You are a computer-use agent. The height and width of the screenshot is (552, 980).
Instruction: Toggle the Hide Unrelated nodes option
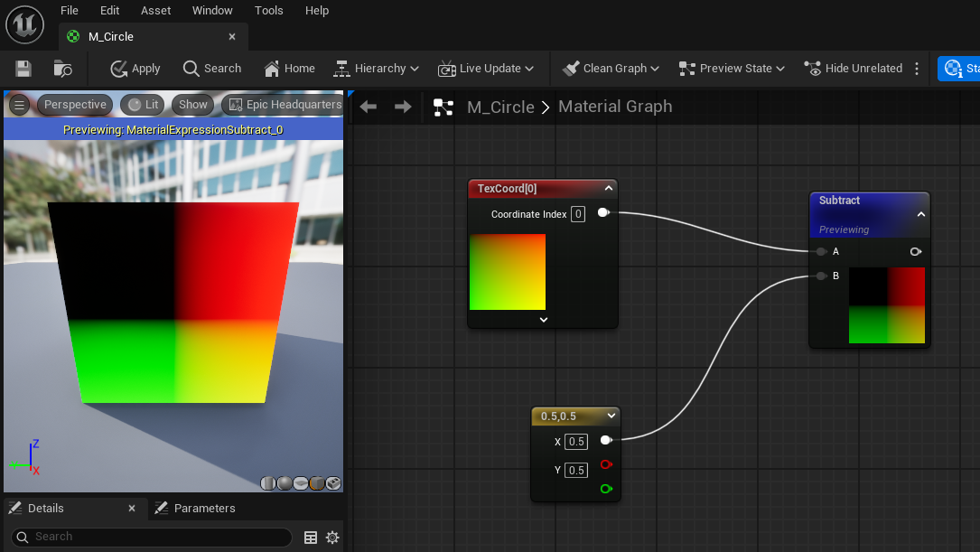tap(854, 68)
